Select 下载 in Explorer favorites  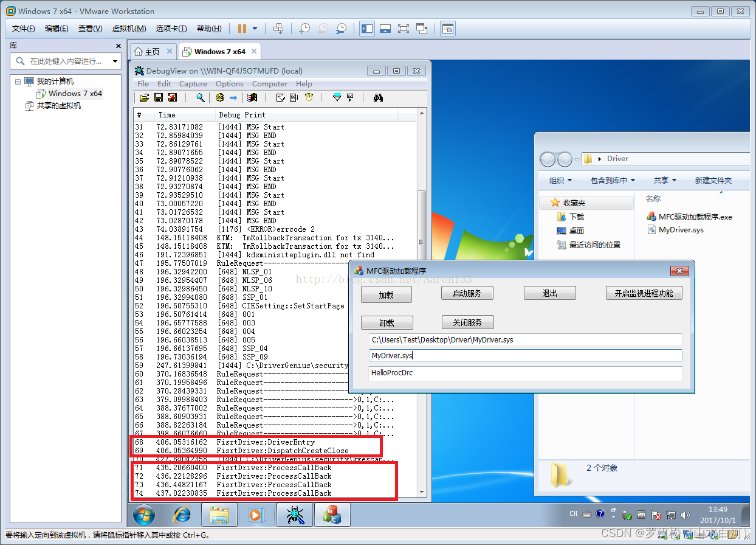click(571, 217)
